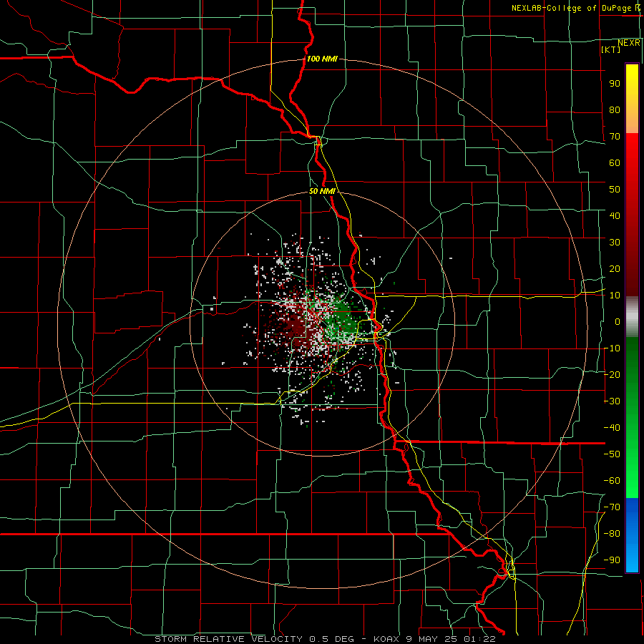Click the positive 50 scale value
Image resolution: width=644 pixels, height=644 pixels.
(615, 190)
